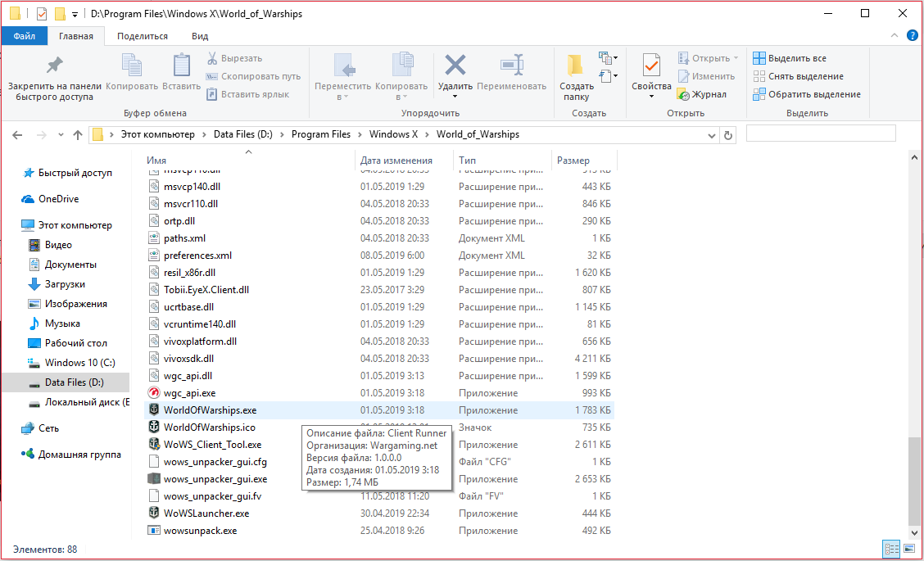924x561 pixels.
Task: Refresh the folder view
Action: tap(727, 135)
